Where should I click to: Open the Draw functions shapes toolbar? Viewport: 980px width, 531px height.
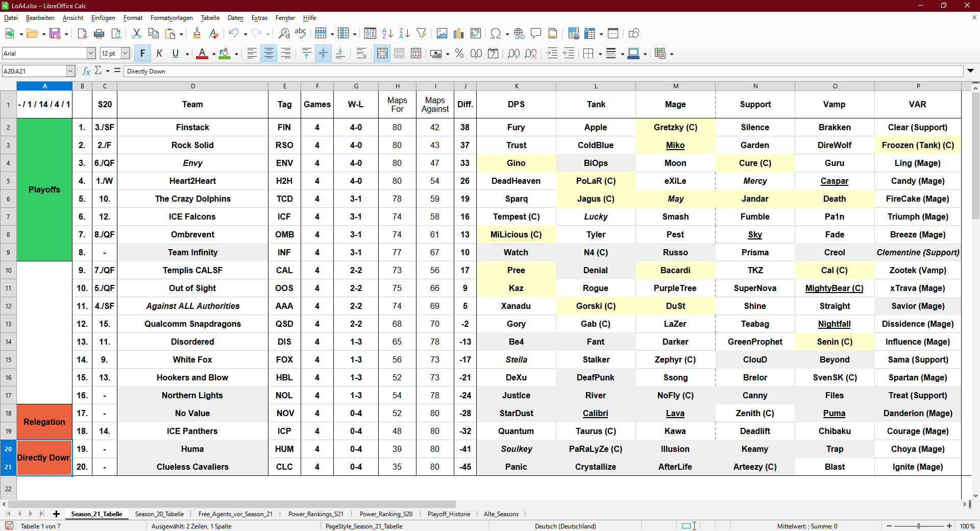click(x=634, y=34)
